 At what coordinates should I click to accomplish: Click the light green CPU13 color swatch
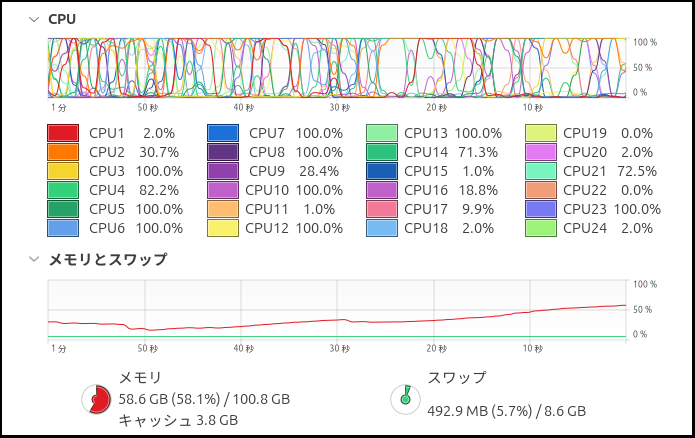point(381,133)
